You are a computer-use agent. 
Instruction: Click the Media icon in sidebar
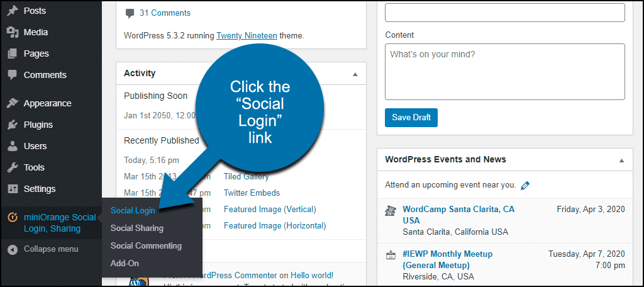[x=13, y=32]
